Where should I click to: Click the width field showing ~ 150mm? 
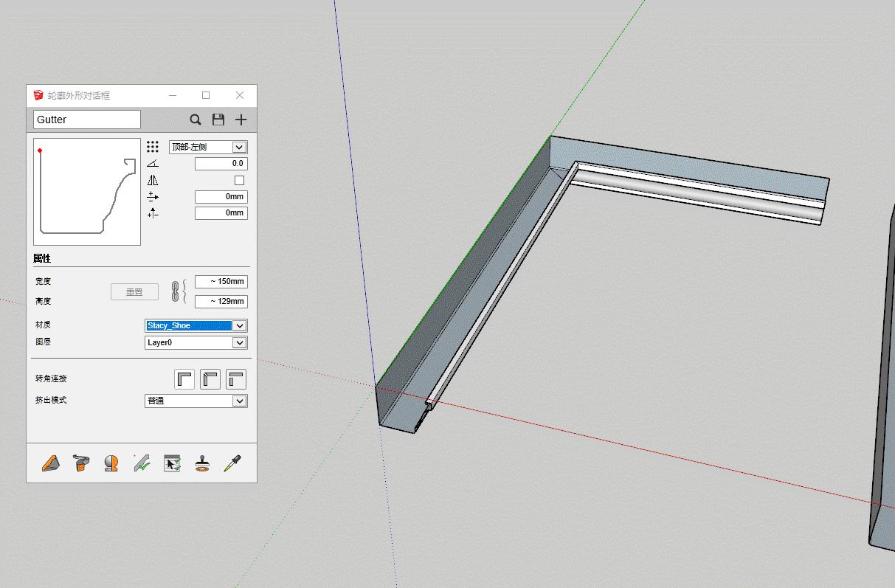221,282
